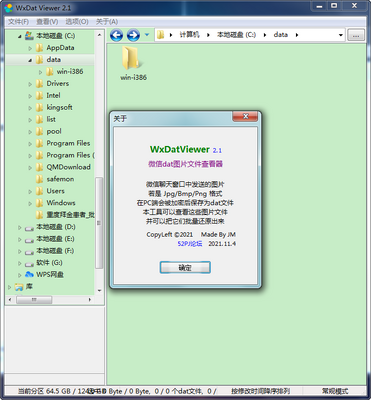Select the WPS网盘 cloud icon
Screen dimensions: 371x400
(29, 275)
